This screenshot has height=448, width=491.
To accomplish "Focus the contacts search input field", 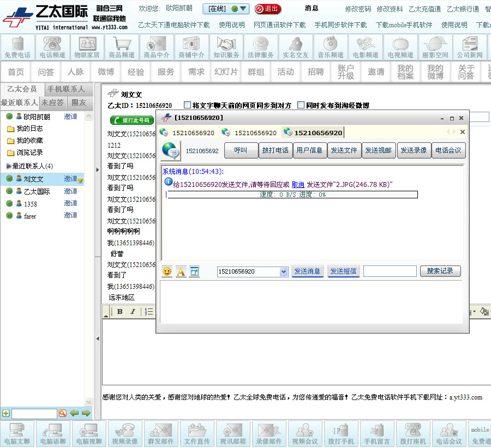I will point(34,414).
